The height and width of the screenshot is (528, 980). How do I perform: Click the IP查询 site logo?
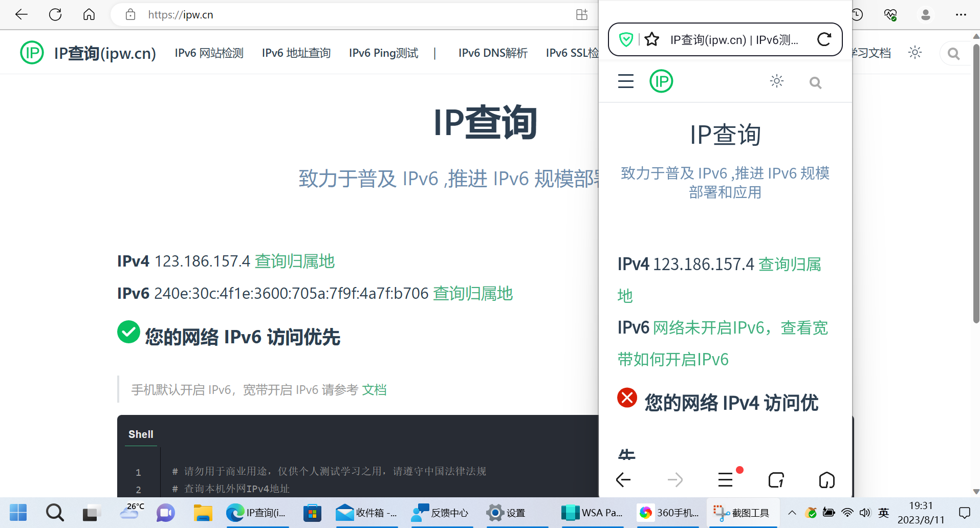(32, 53)
